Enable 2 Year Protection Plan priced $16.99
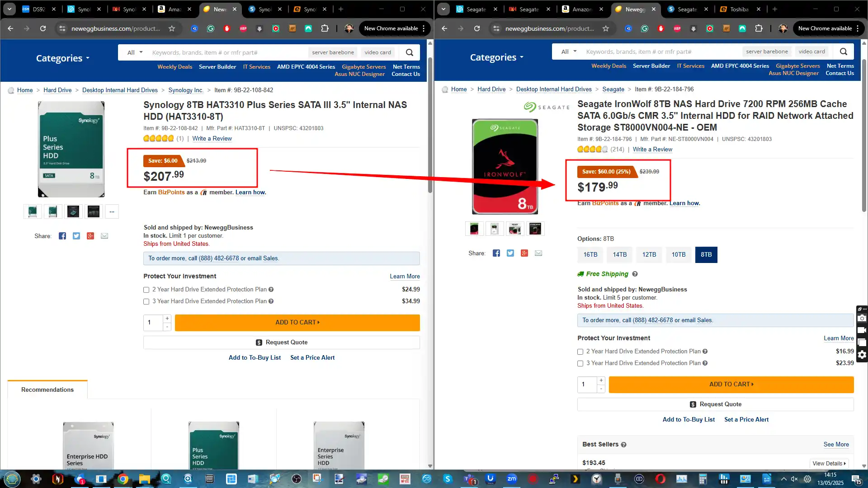The image size is (868, 488). pos(580,352)
